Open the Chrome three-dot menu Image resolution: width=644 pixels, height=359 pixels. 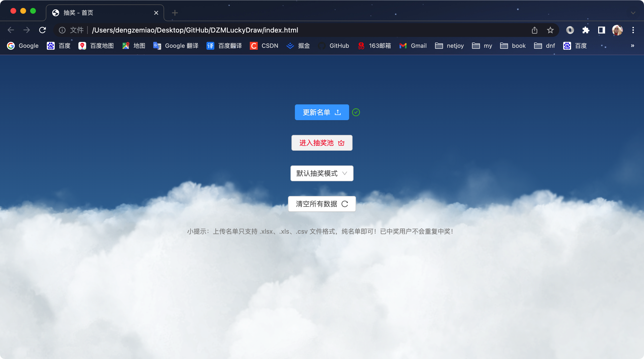[x=633, y=30]
